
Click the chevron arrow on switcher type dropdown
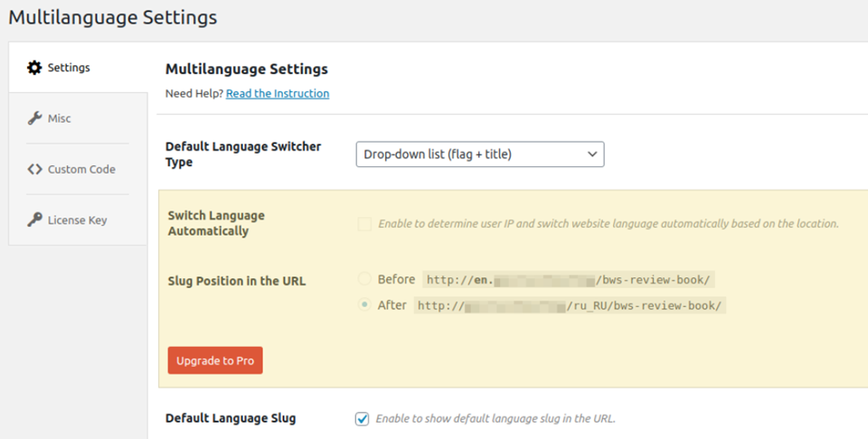pos(592,154)
